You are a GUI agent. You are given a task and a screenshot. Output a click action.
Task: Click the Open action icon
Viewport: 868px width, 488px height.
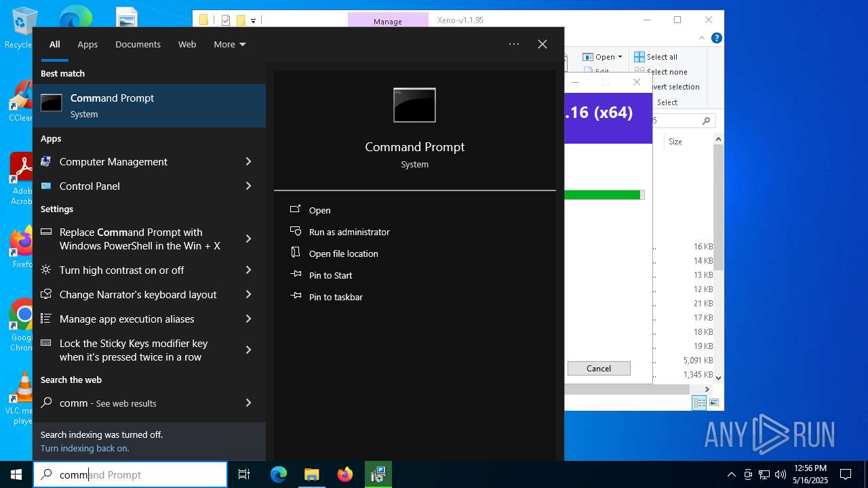click(x=296, y=209)
